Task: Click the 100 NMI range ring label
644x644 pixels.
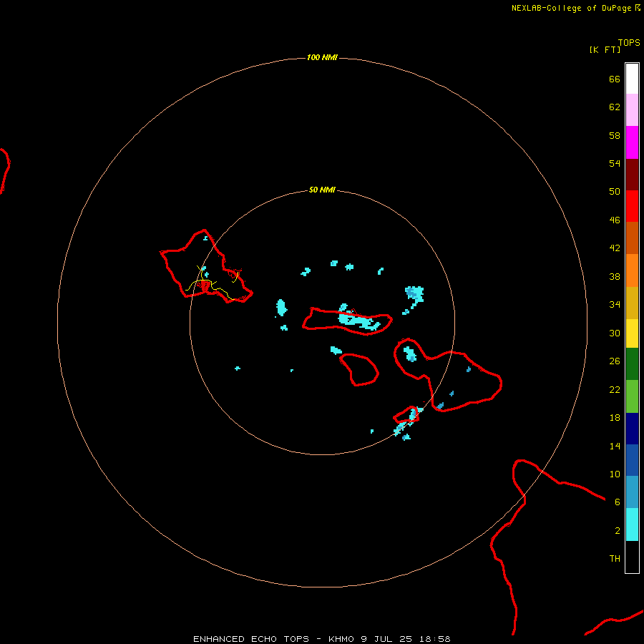Action: [x=322, y=57]
